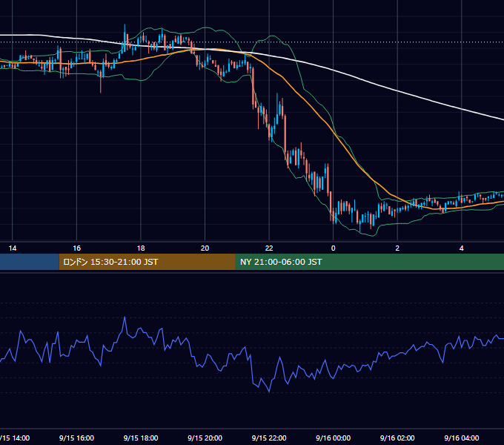Click the 9/15 20:00 time label
The width and height of the screenshot is (504, 445).
pos(205,438)
